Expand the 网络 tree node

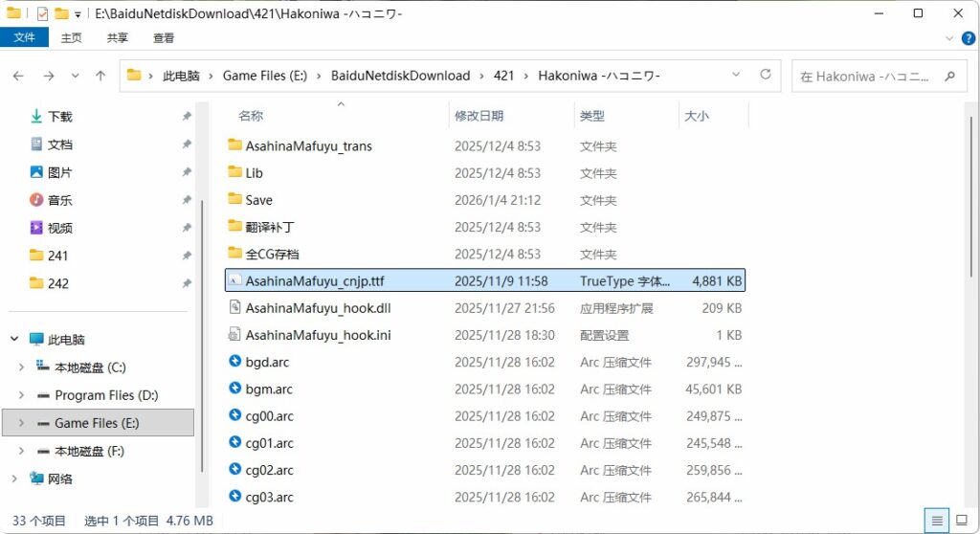13,478
